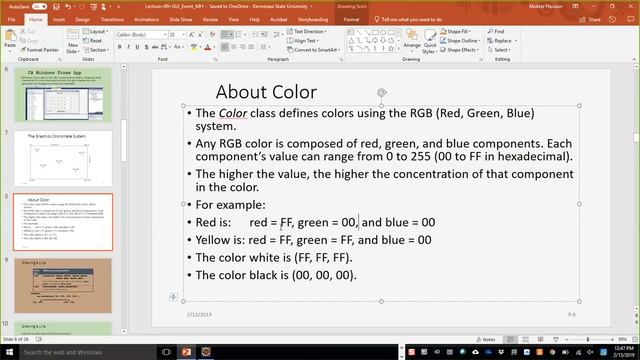
Task: Open the Select dropdown in Editing
Action: pos(499,50)
